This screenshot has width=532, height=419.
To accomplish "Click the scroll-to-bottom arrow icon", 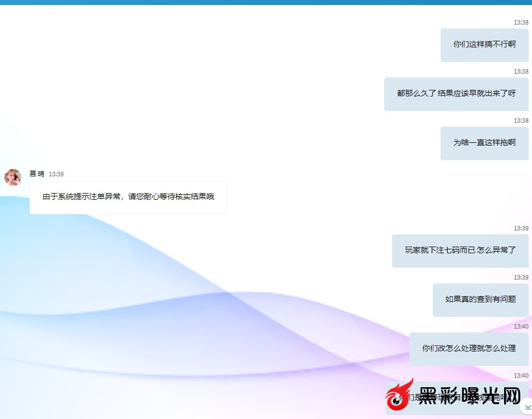I will 527,408.
